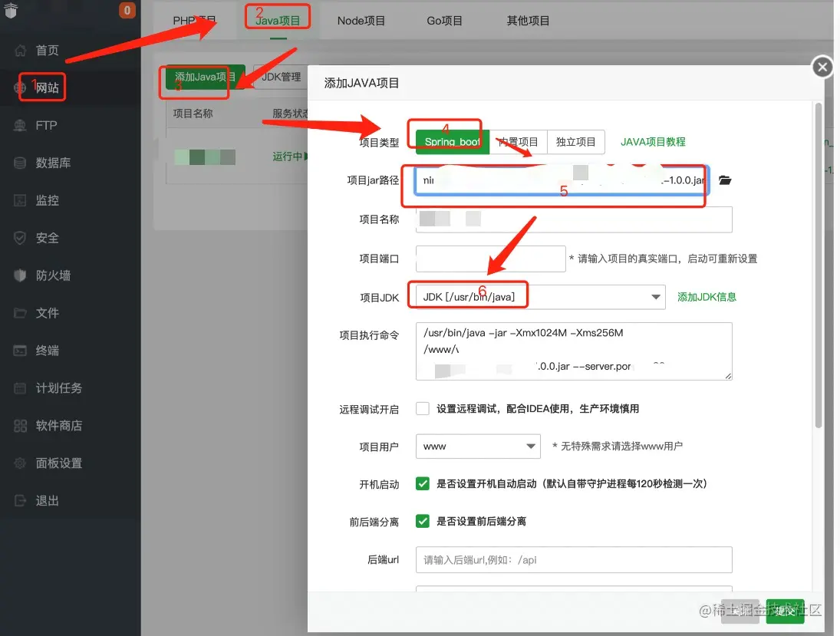Click the terminal icon beside 终端
This screenshot has width=840, height=636.
[21, 351]
